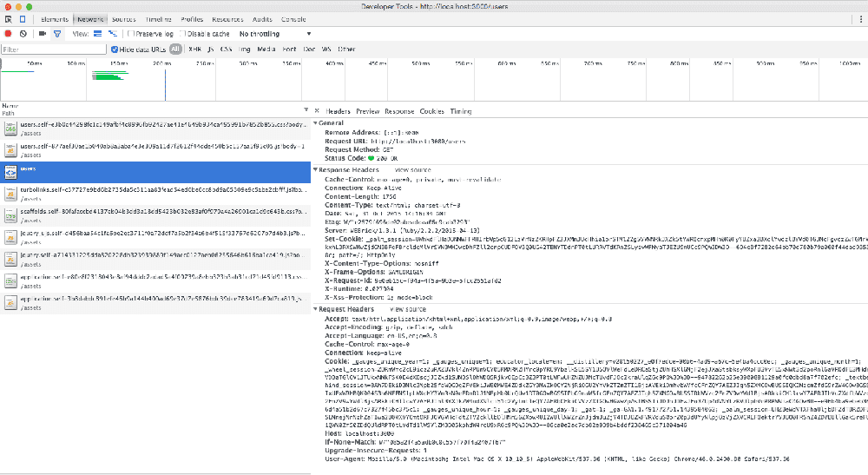
Task: Click the inspect element picker icon
Action: (x=8, y=18)
